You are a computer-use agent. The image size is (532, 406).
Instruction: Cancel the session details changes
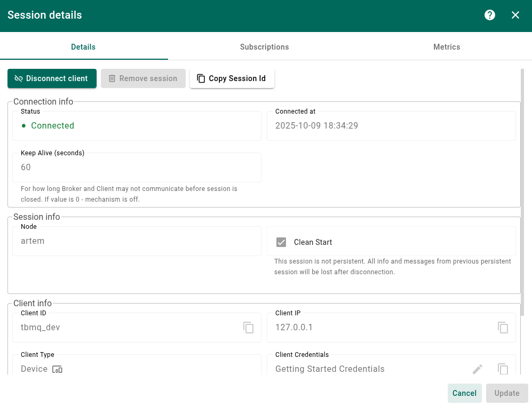tap(464, 393)
